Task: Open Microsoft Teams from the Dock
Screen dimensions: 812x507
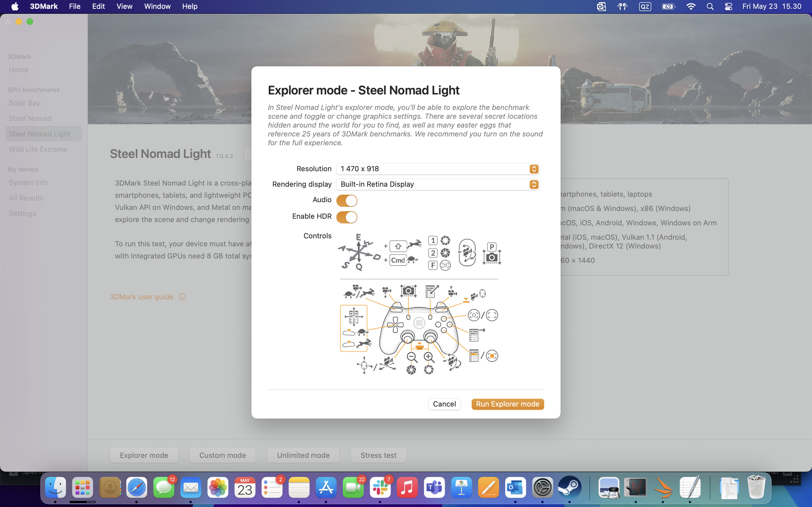Action: point(434,488)
